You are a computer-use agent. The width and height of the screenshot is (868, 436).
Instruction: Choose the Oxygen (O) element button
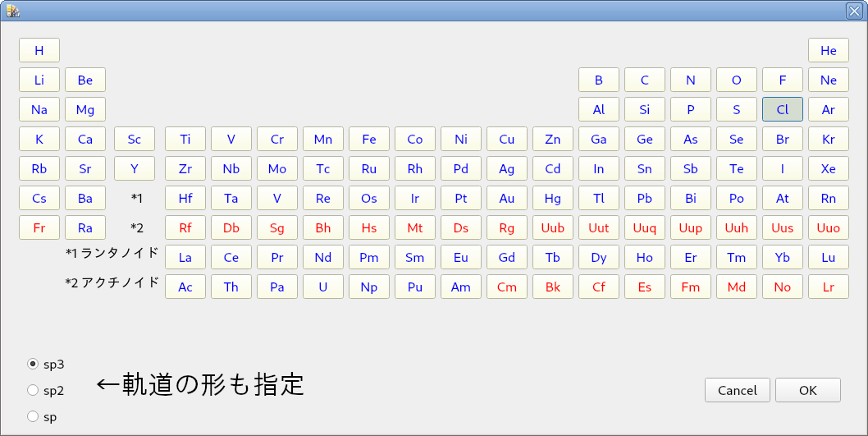pos(737,80)
